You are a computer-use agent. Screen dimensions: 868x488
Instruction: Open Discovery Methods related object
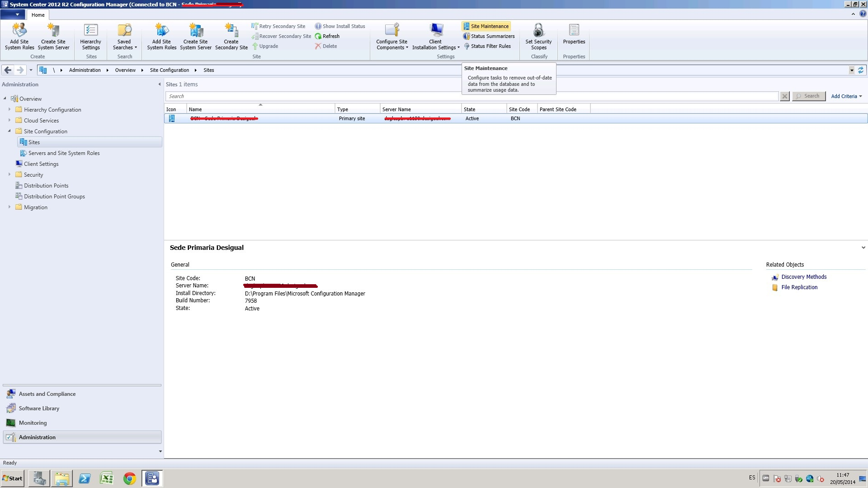tap(803, 277)
